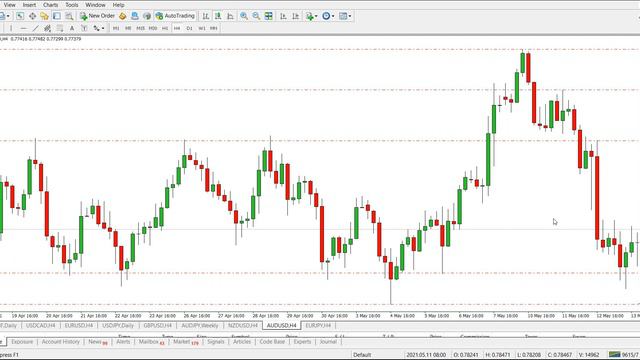Image resolution: width=640 pixels, height=360 pixels.
Task: Open the Help menu
Action: tap(118, 5)
